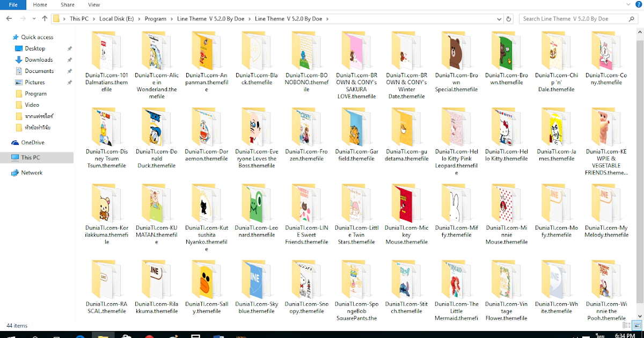Select the Leonard themefile folder
644x338 pixels.
click(x=257, y=210)
